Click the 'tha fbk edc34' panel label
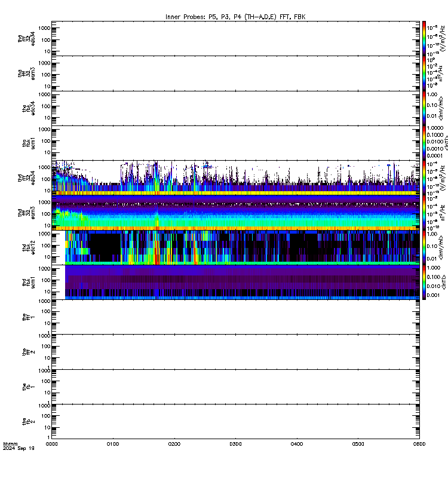Viewport: 448px width, 478px height. point(29,108)
